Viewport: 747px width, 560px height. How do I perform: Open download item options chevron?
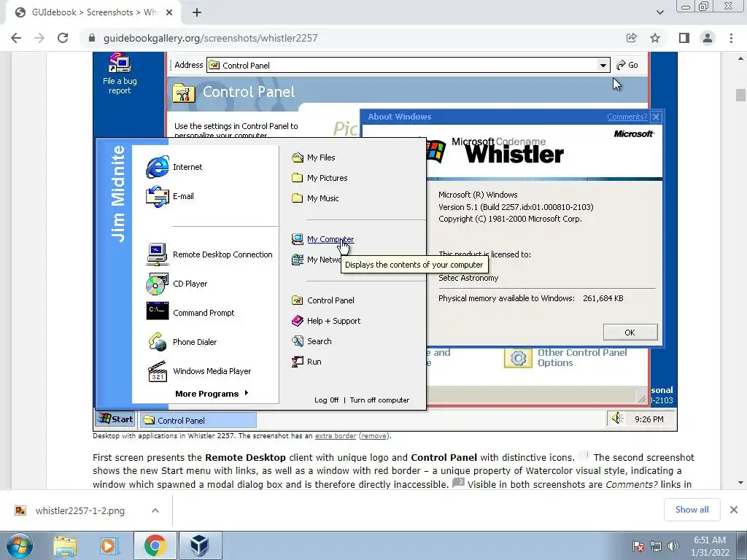pos(155,510)
